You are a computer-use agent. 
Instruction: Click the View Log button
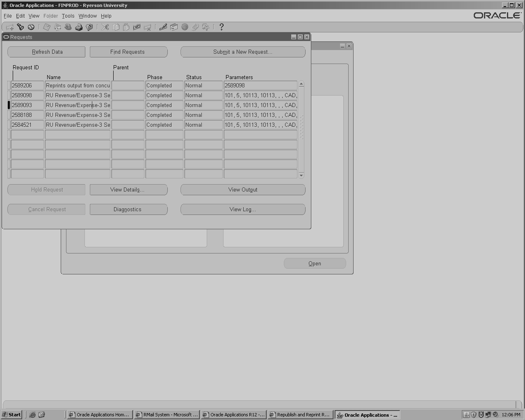(243, 210)
